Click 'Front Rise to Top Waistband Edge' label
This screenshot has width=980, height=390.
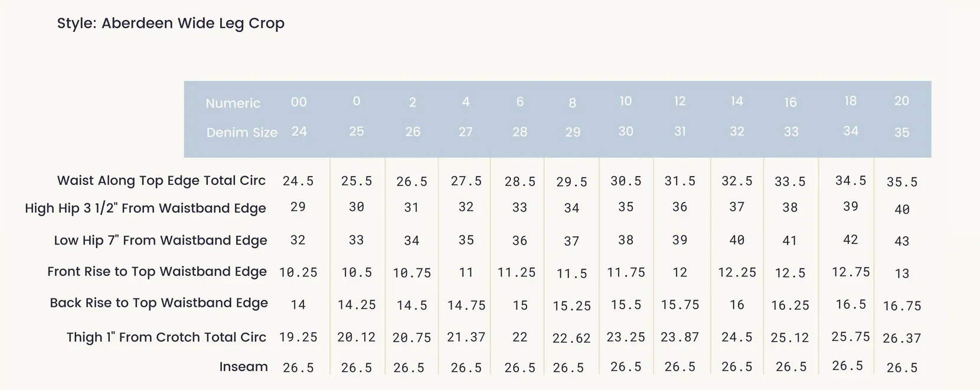click(157, 271)
